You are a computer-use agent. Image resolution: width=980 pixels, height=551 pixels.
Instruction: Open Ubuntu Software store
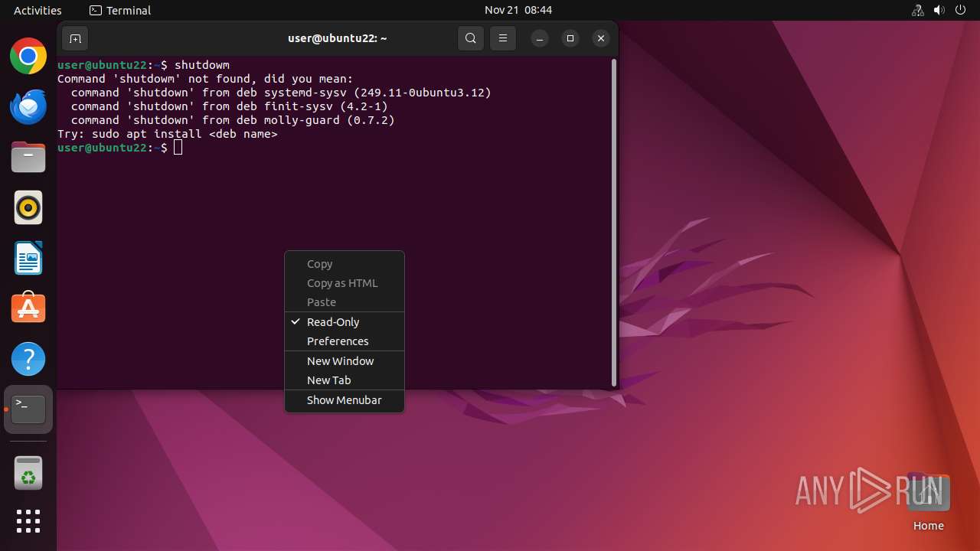[28, 308]
